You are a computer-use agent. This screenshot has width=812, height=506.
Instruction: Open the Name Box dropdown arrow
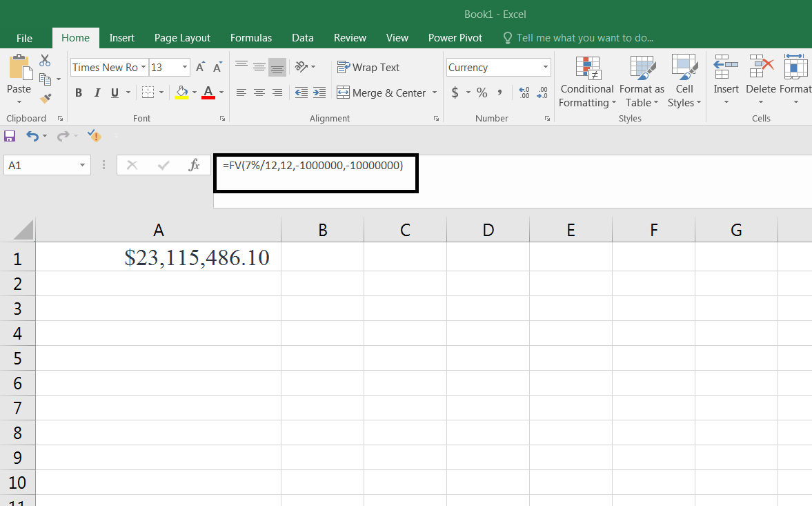tap(82, 165)
